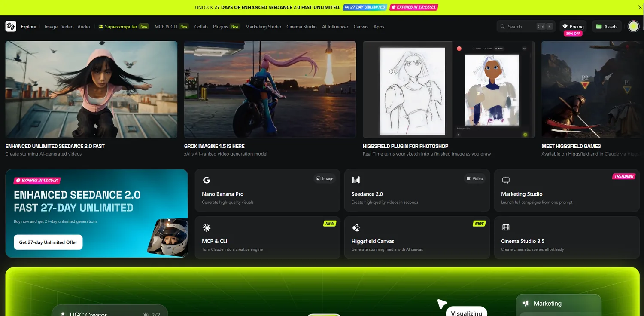Click 'Generate stunning media with AI canvas' text
The height and width of the screenshot is (316, 644).
387,249
